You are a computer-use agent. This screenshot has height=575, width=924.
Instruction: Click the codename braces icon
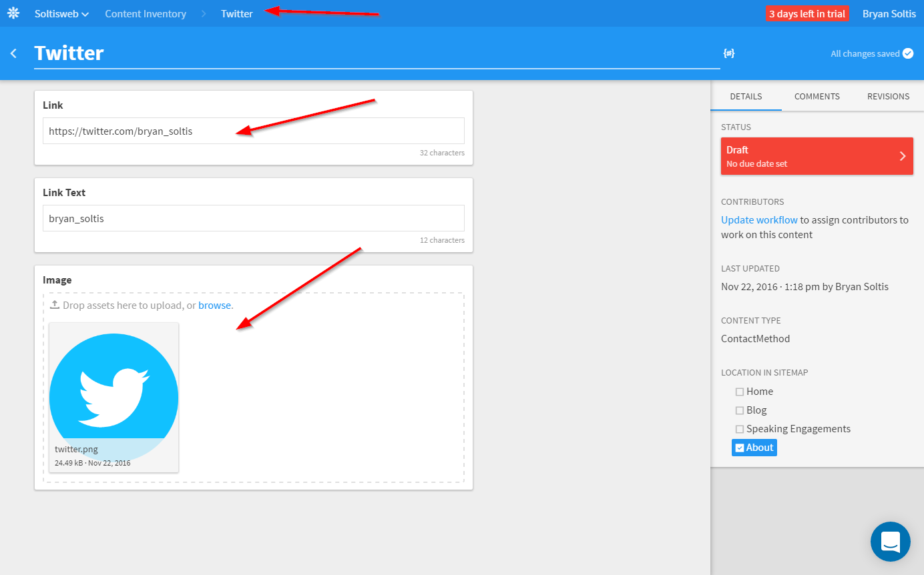(729, 53)
